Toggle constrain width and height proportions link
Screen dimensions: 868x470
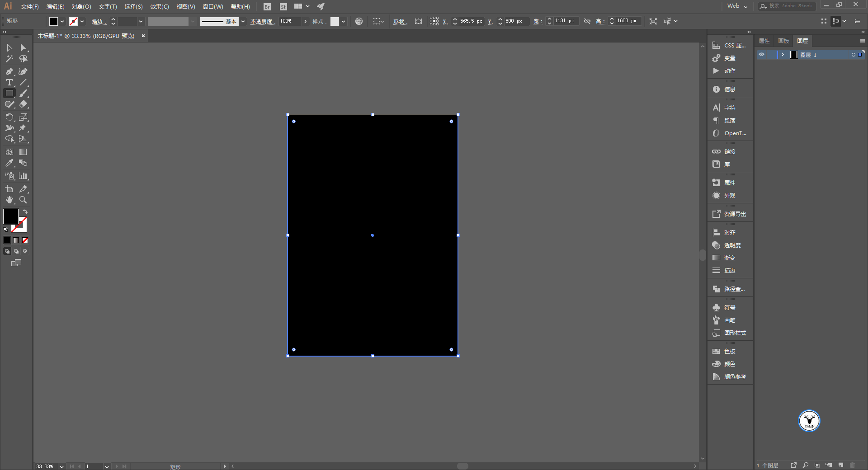pos(587,21)
